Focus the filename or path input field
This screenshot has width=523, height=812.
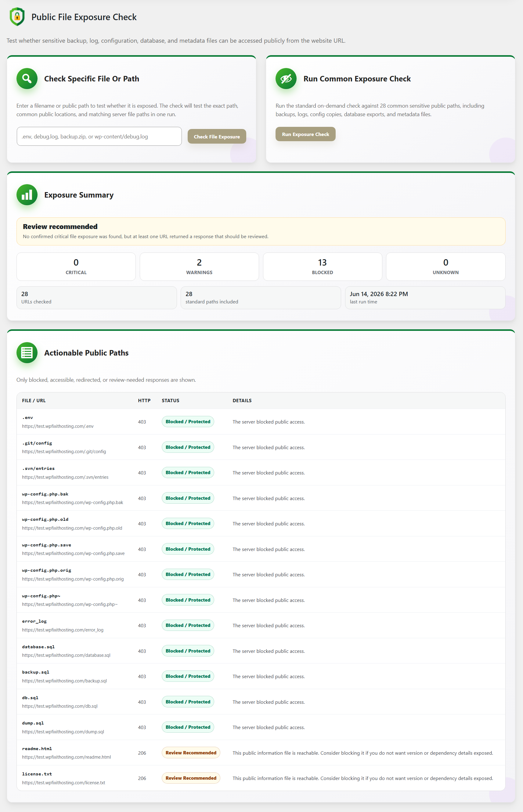coord(99,136)
